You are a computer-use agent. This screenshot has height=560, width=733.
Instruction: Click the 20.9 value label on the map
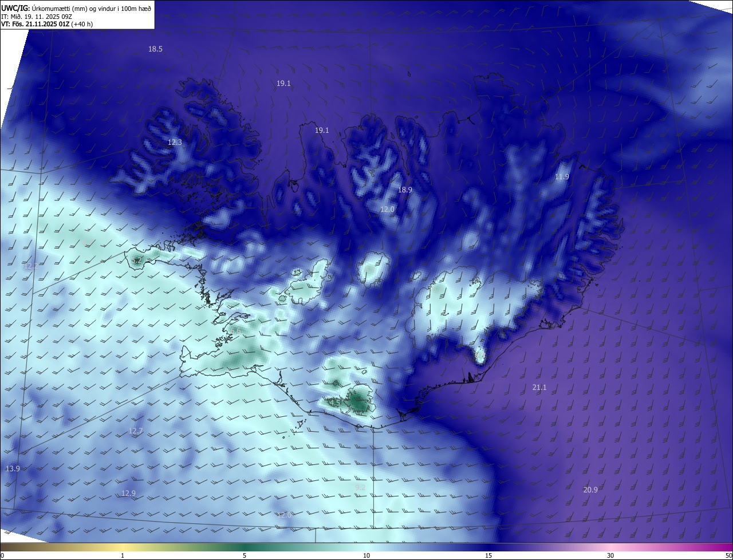590,490
